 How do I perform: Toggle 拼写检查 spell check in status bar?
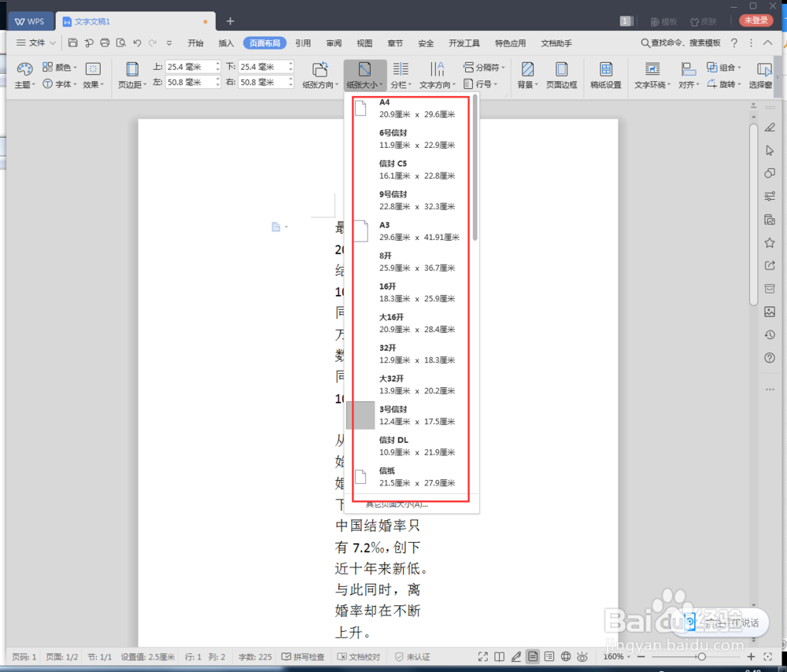tap(303, 656)
